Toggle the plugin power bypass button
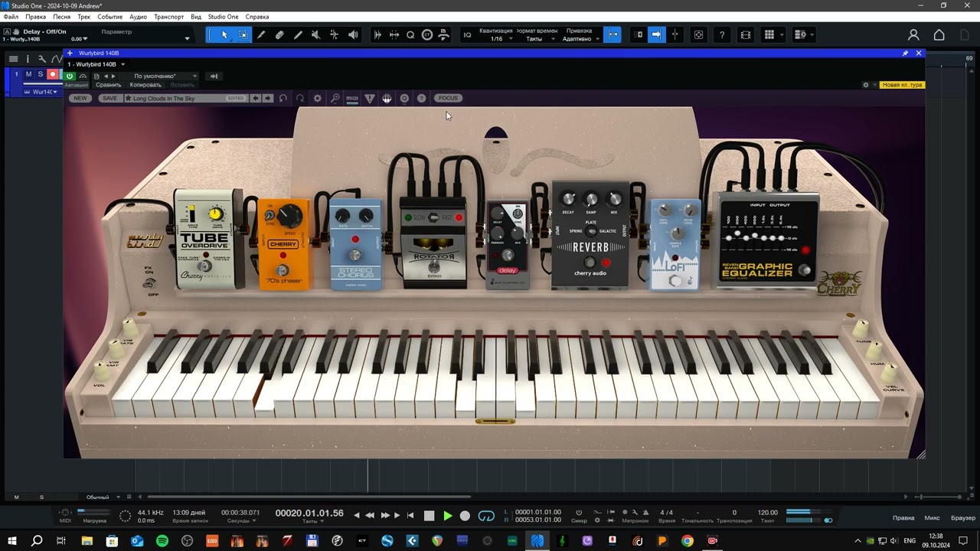 pyautogui.click(x=70, y=76)
